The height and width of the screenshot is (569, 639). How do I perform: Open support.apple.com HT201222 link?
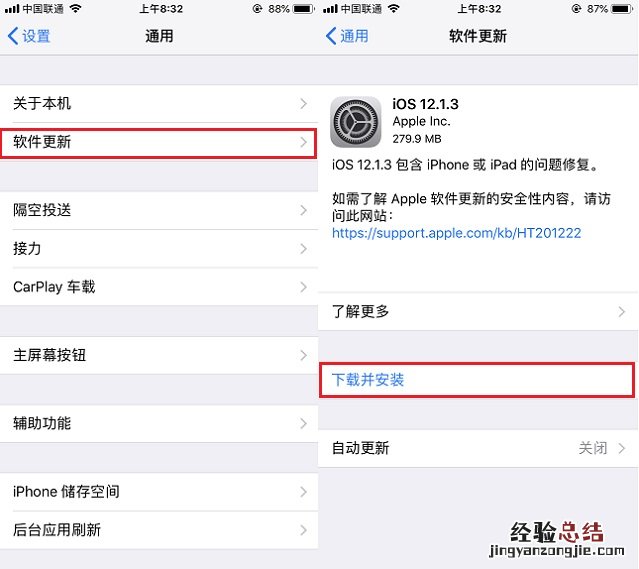456,233
